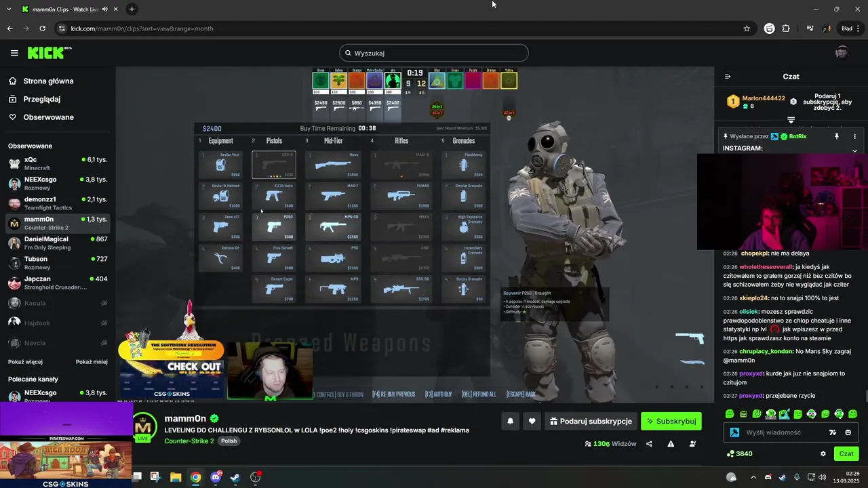Viewport: 868px width, 488px height.
Task: Click Marlon444422 top gifter name
Action: click(x=764, y=98)
